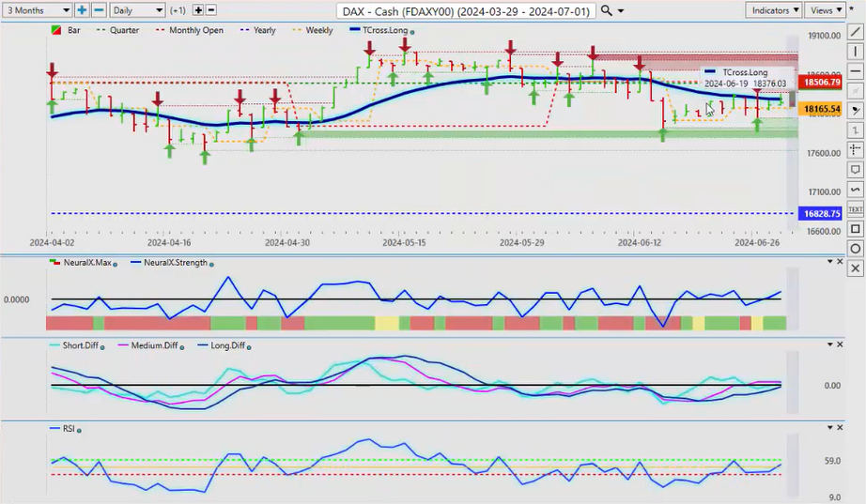The width and height of the screenshot is (866, 504).
Task: Close the RSI indicator panel
Action: coord(840,427)
